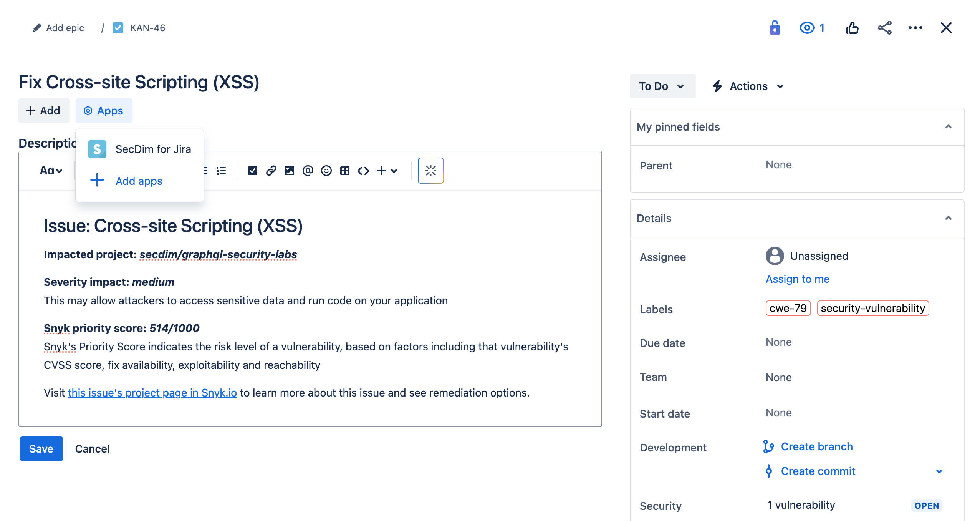Insert a table in the editor

(x=344, y=171)
